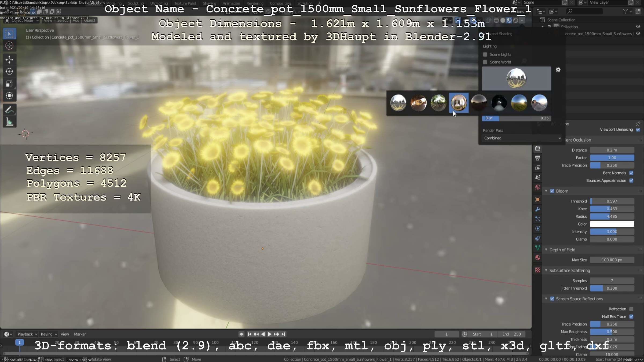644x362 pixels.
Task: Select the Scale tool
Action: coord(9,84)
